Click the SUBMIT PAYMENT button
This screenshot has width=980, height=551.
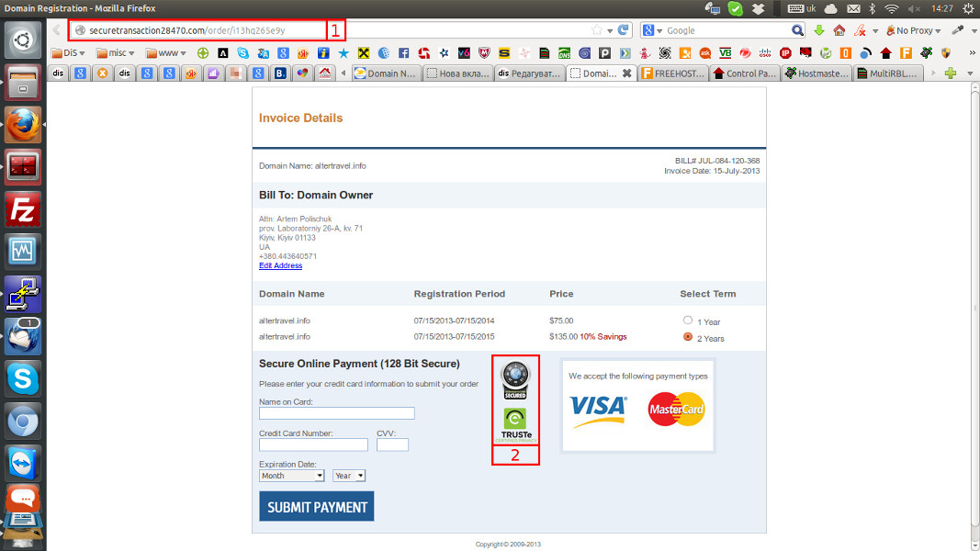(317, 506)
